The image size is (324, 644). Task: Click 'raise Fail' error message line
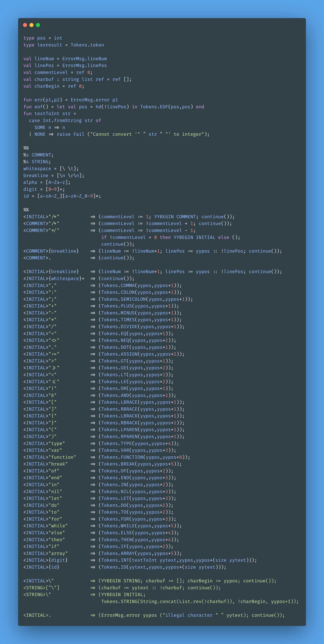[x=119, y=134]
